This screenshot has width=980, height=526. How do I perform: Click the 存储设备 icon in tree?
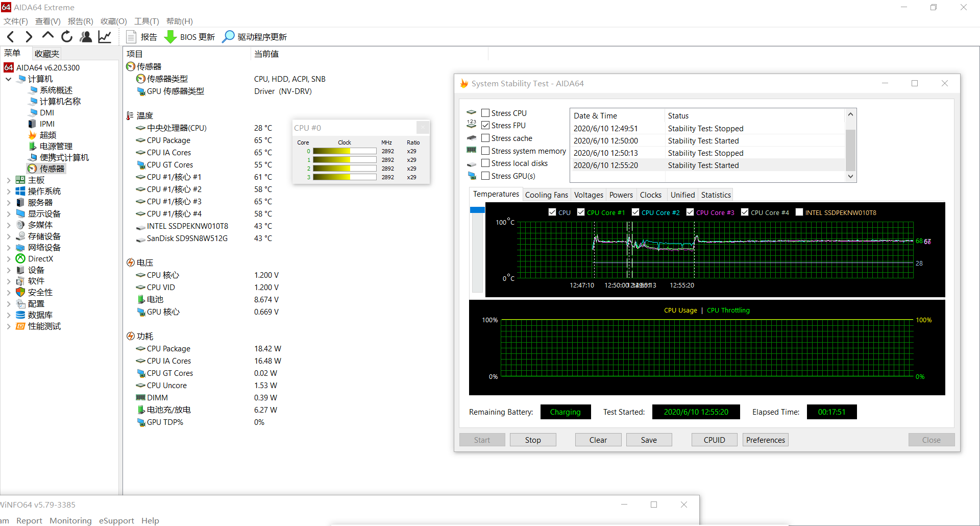[20, 236]
